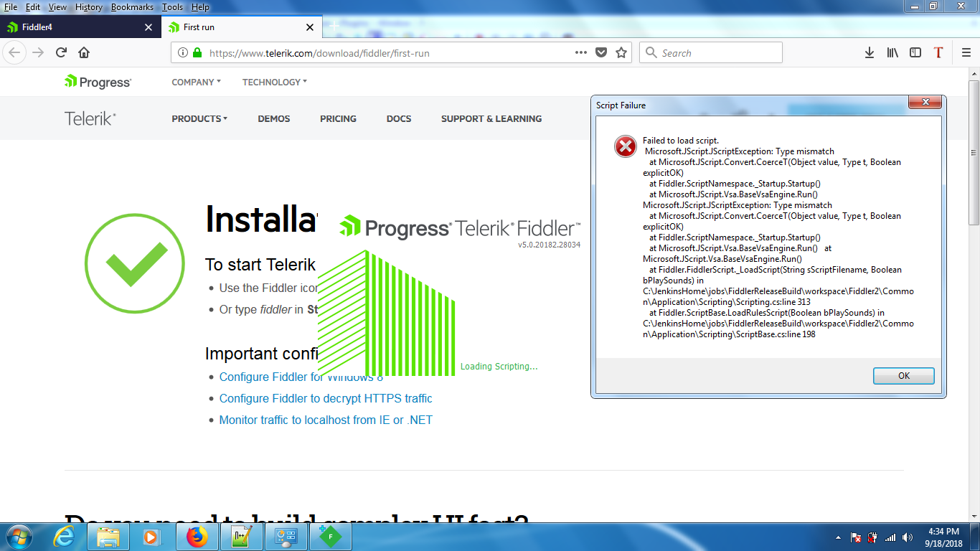Click the vertical scrollbar thumb

(974, 152)
